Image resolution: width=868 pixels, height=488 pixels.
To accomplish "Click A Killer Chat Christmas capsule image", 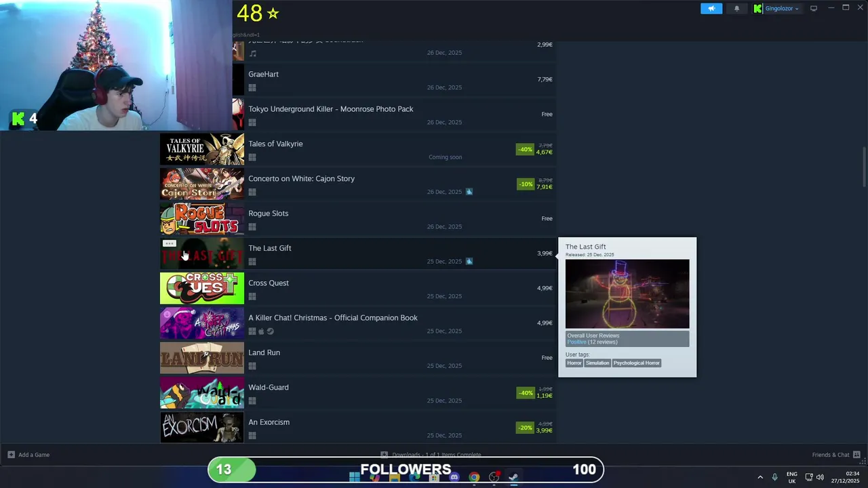I will coord(202,323).
